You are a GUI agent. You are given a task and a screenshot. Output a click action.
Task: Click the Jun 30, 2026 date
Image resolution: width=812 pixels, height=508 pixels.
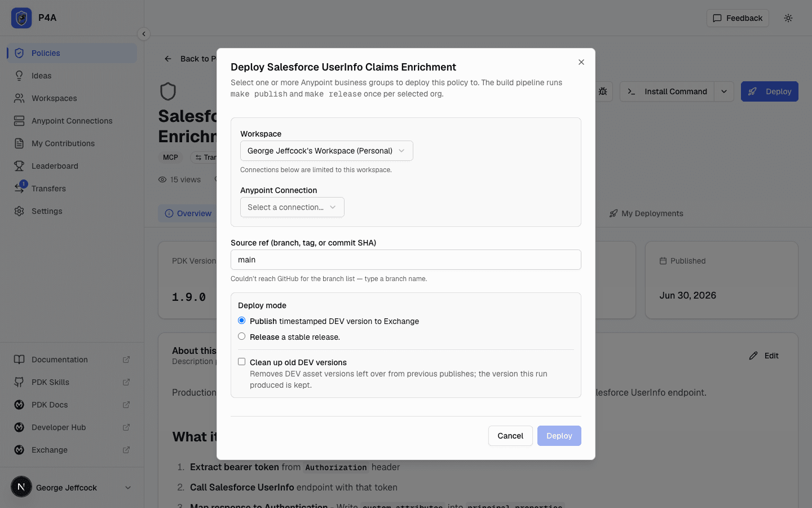click(688, 295)
